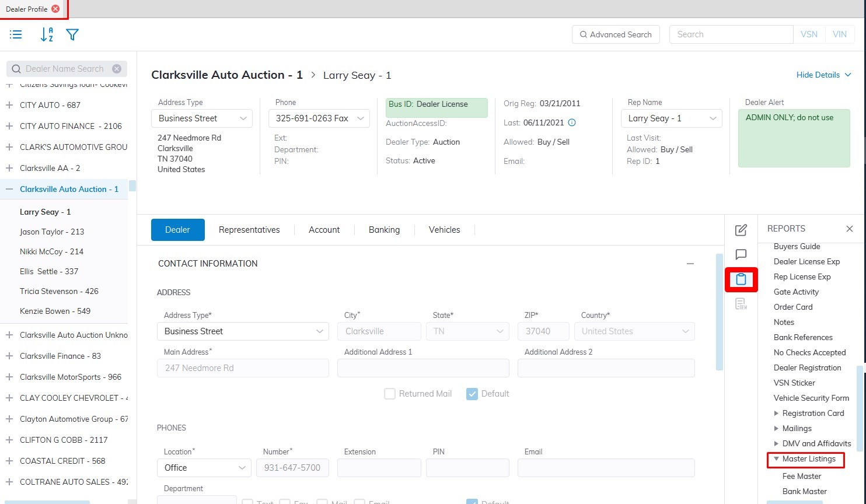The height and width of the screenshot is (504, 866).
Task: Collapse the Clarksville Auto Auction - 1 node
Action: tap(9, 189)
